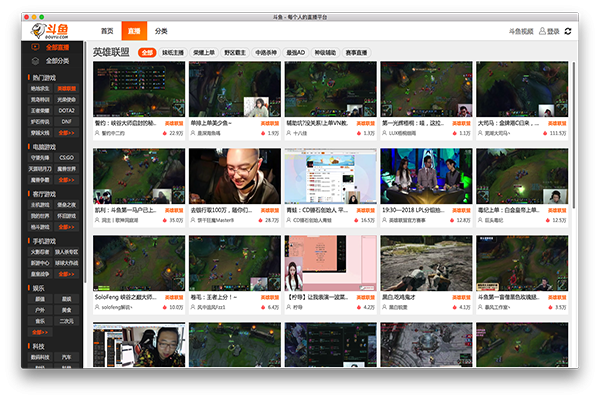
Task: Choose 王者荣耀 category in sidebar
Action: click(40, 111)
